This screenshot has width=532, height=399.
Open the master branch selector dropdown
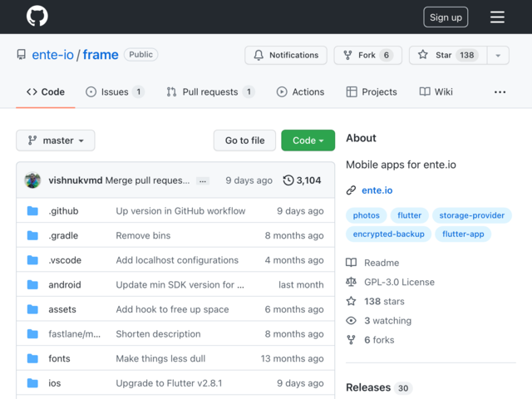point(56,140)
